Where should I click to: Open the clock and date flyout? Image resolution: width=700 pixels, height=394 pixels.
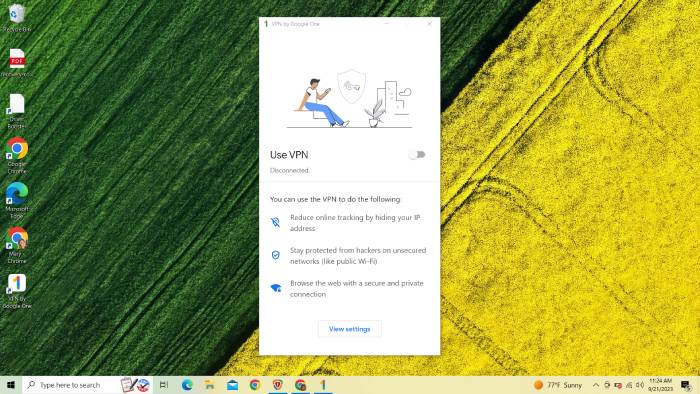click(660, 385)
